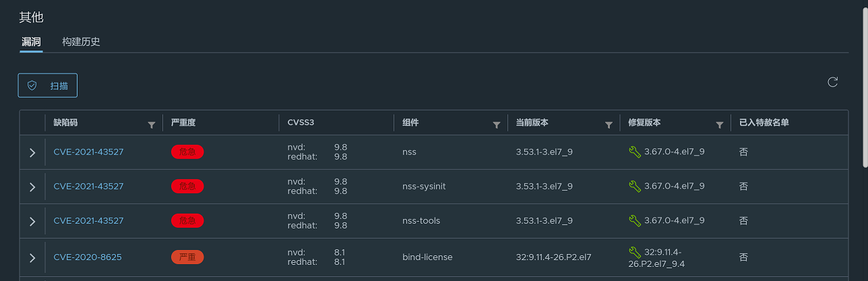Open the CVE-2021-43527 link for nss-tools

tap(88, 221)
